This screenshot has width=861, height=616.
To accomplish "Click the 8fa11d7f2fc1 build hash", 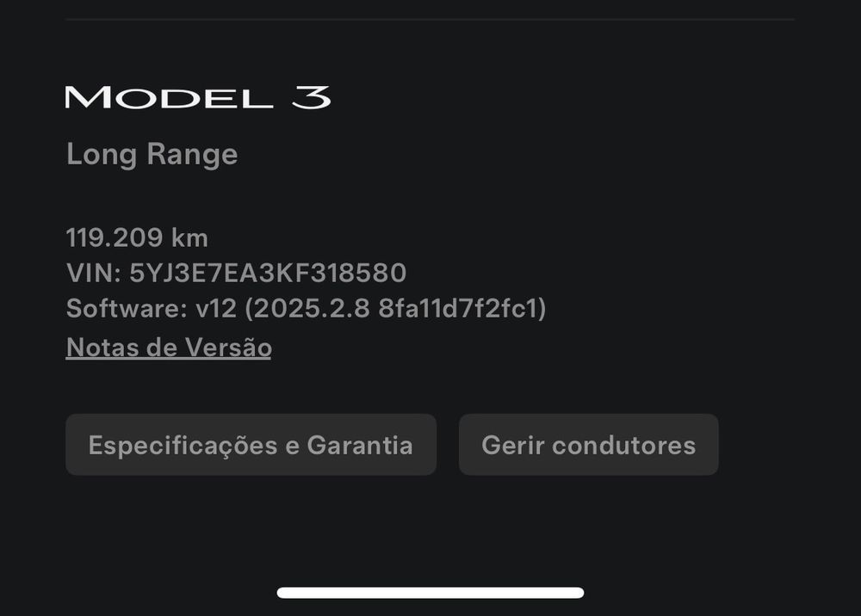I will tap(458, 308).
